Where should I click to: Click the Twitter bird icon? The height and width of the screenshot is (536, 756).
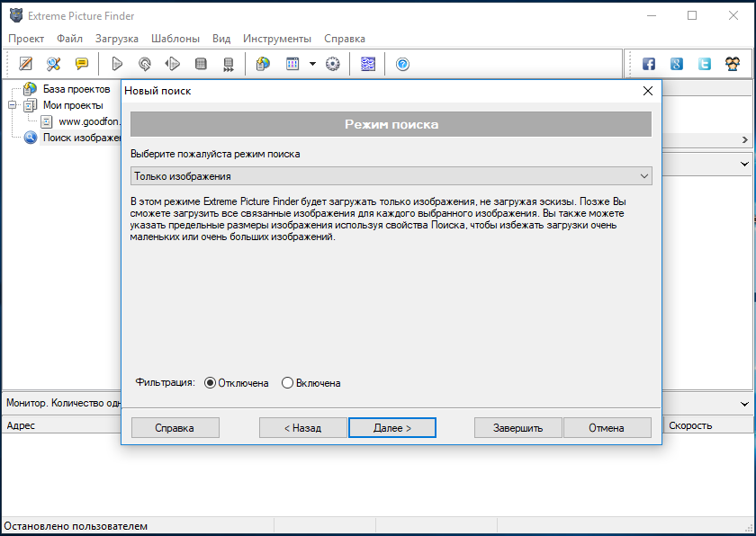click(x=705, y=64)
